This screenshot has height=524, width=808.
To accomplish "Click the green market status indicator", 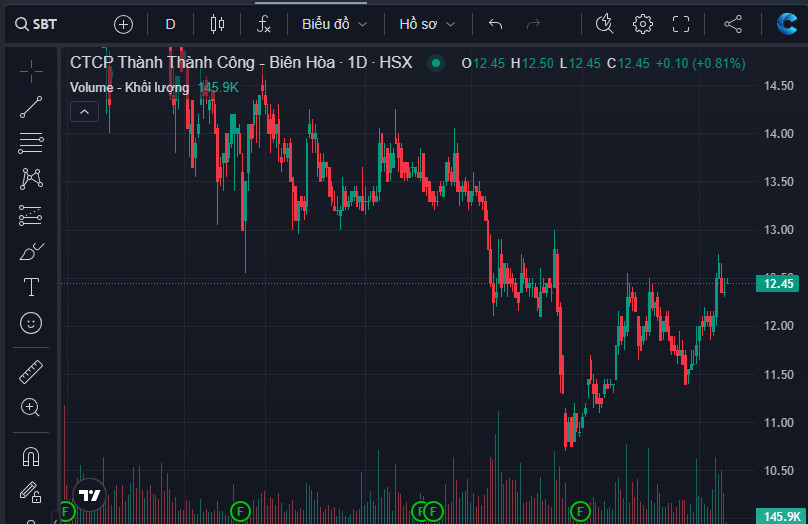I will click(x=435, y=63).
